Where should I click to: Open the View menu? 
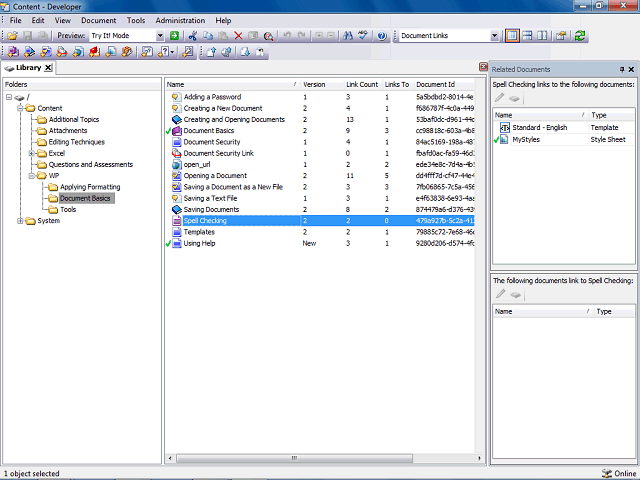(63, 20)
